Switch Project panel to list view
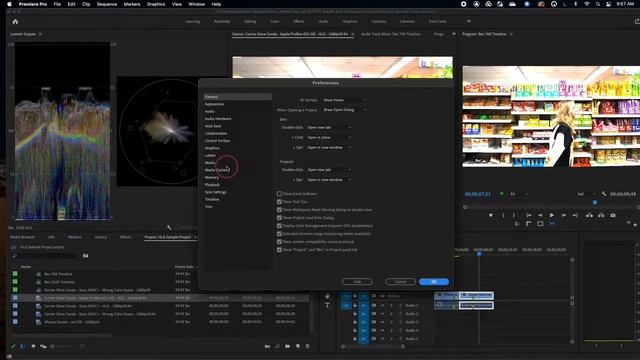The width and height of the screenshot is (640, 360). click(x=23, y=346)
